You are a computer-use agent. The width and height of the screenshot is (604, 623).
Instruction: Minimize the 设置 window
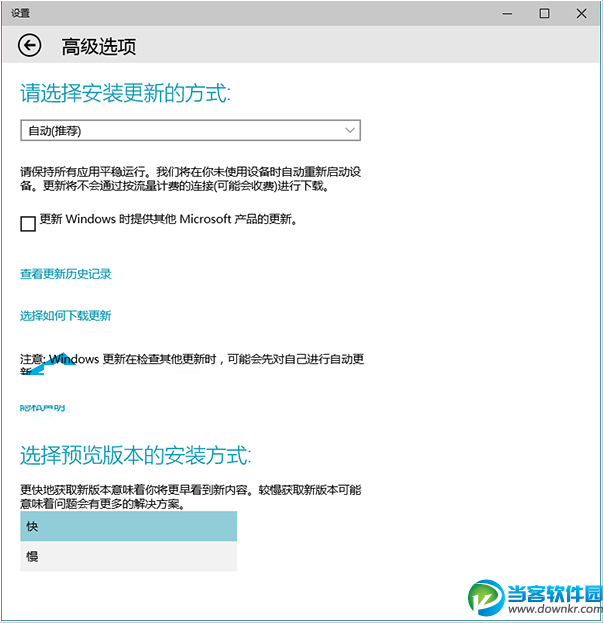(507, 14)
